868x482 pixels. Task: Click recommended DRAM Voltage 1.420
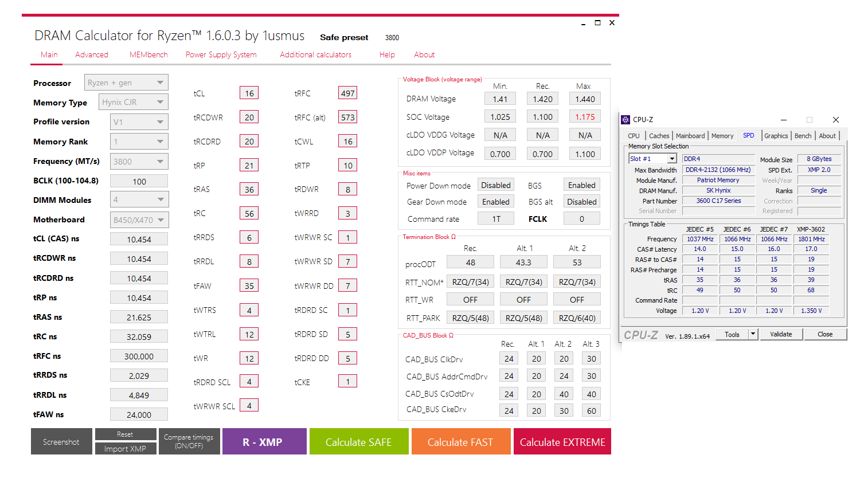[x=543, y=99]
